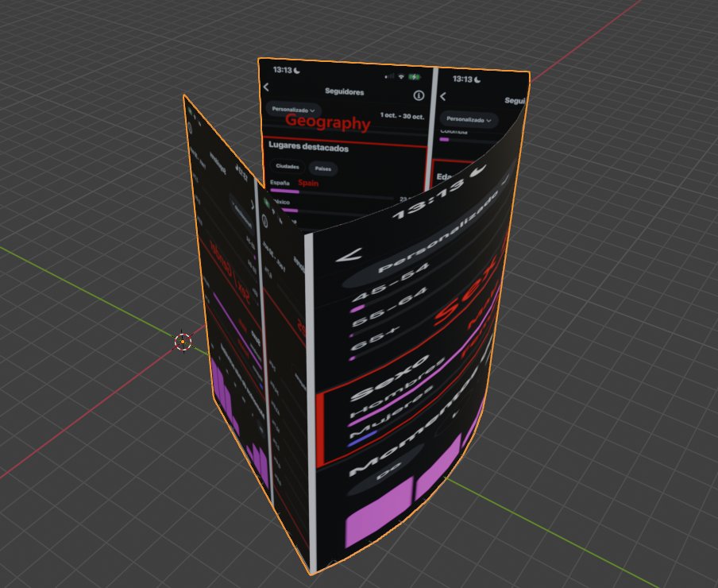Tap the info icon beside the Seguidores title

coord(418,95)
